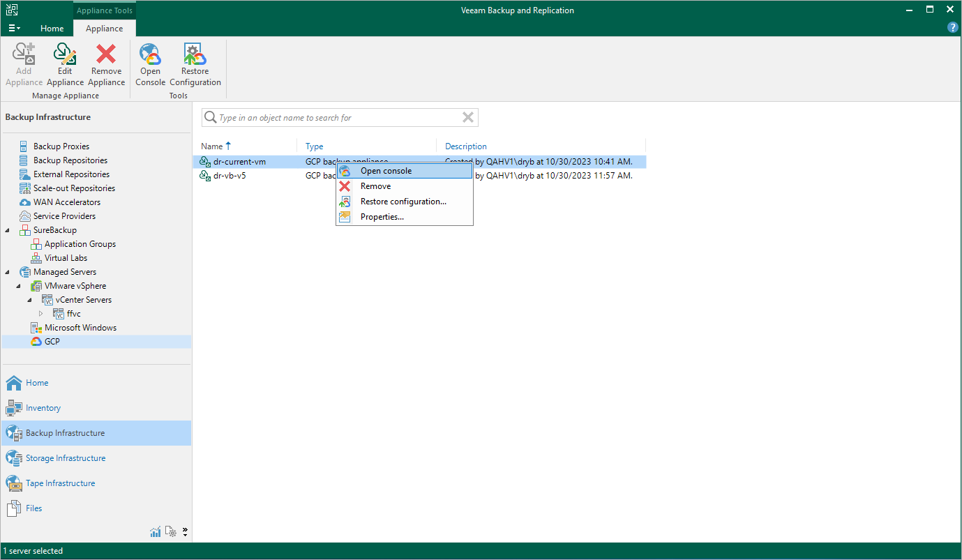Sort by the Description column header
The height and width of the screenshot is (560, 962).
tap(466, 146)
